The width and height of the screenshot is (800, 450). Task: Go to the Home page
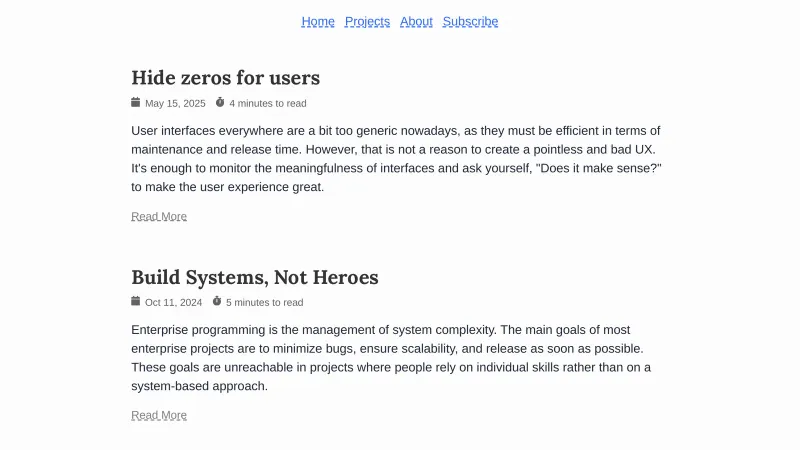(x=318, y=22)
